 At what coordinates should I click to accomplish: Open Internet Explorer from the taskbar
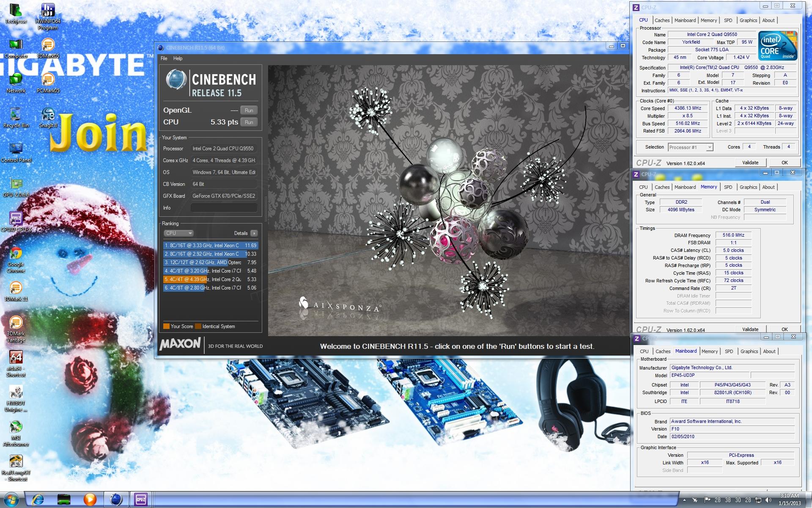[38, 500]
